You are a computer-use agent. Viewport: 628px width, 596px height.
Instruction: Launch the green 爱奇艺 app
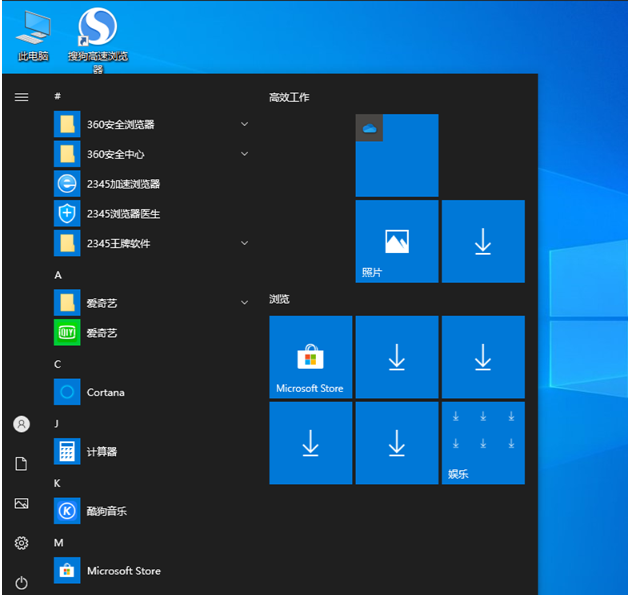[x=101, y=333]
